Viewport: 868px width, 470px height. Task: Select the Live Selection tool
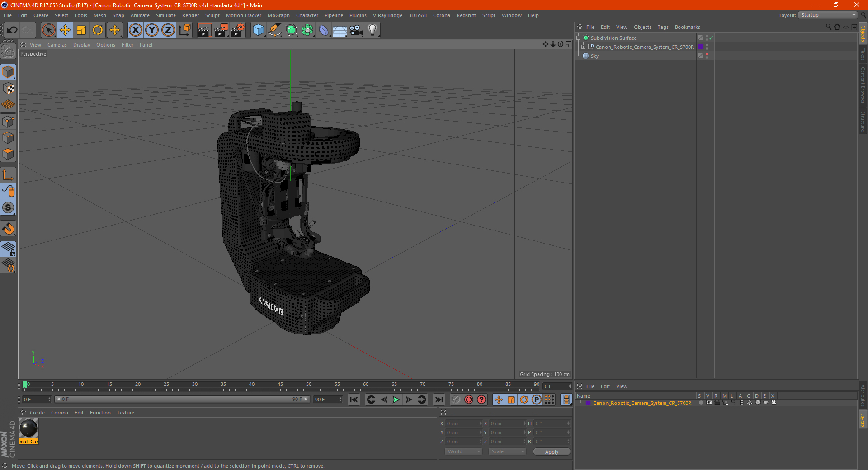pyautogui.click(x=48, y=30)
